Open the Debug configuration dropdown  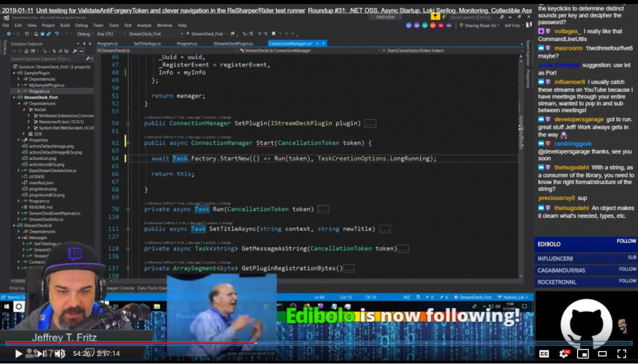point(84,34)
